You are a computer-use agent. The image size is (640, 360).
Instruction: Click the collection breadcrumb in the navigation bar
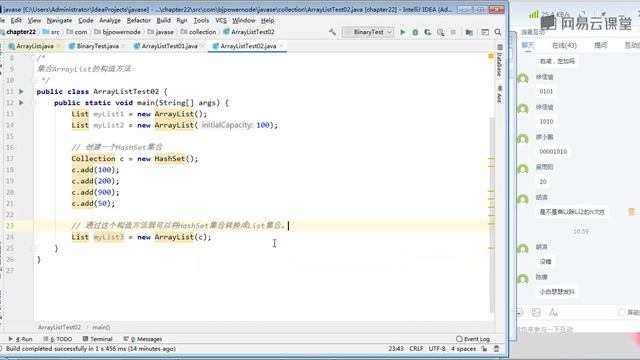tap(198, 32)
